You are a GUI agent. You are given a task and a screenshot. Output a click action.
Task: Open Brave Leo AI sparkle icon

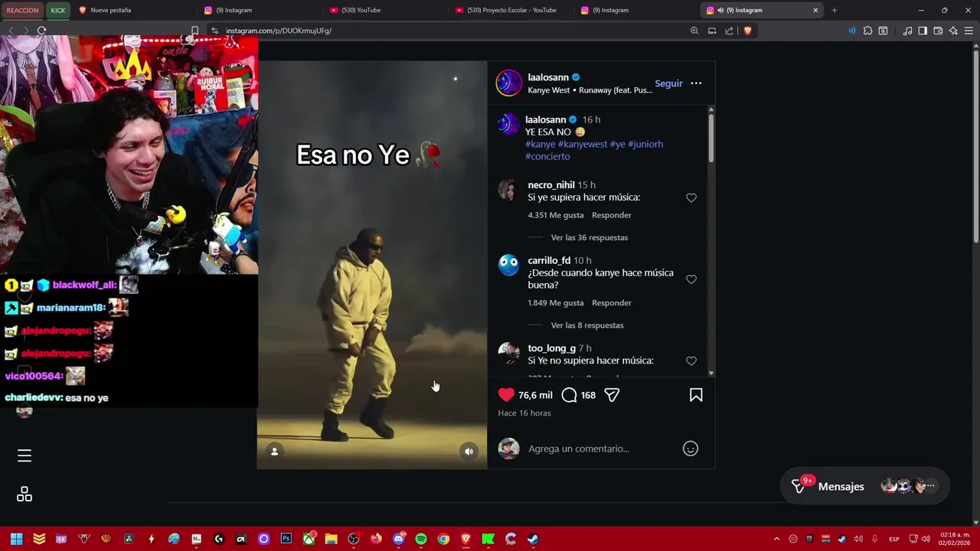click(x=953, y=31)
